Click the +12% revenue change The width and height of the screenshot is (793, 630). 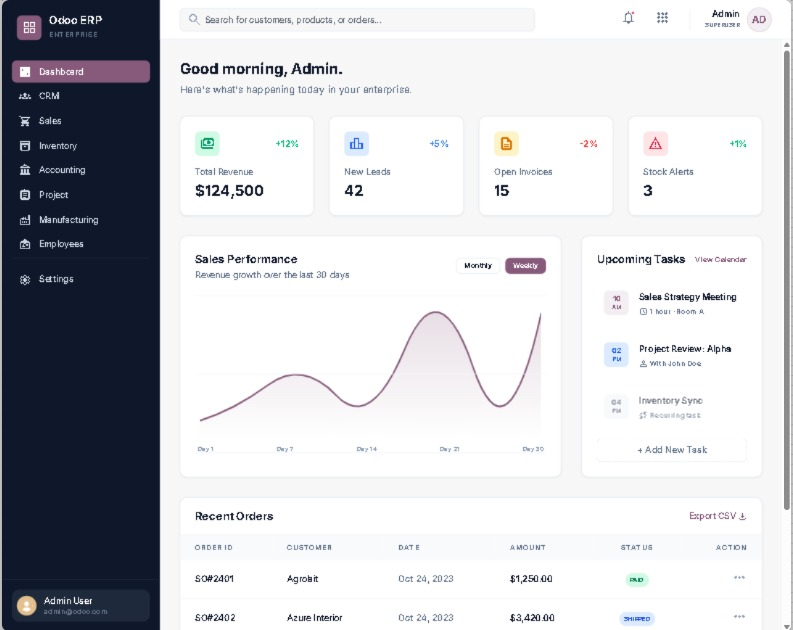click(x=287, y=144)
